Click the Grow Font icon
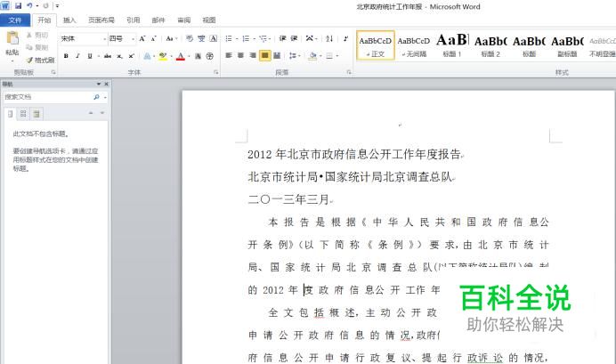 click(142, 38)
